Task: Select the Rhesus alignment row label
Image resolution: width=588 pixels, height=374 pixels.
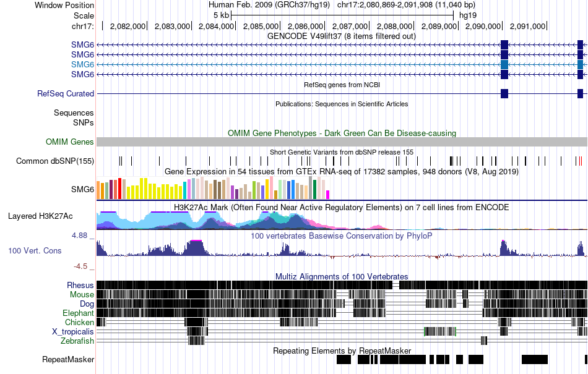Action: click(x=80, y=285)
